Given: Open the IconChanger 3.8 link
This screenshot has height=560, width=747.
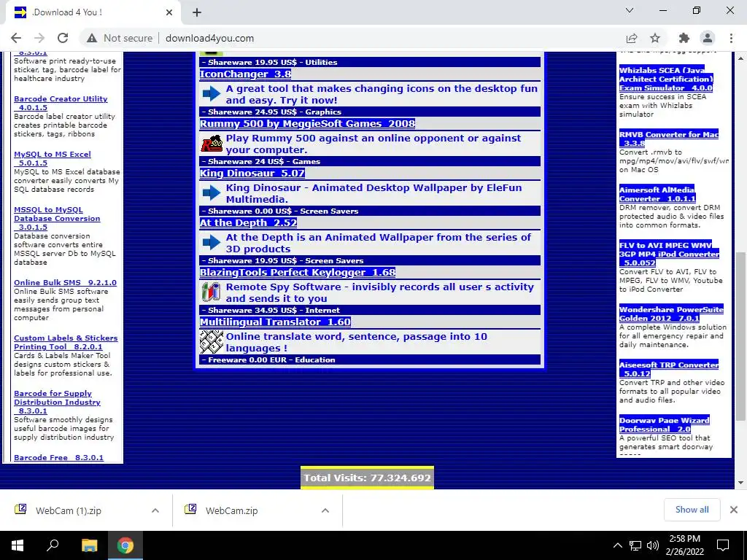Looking at the screenshot, I should pyautogui.click(x=245, y=74).
